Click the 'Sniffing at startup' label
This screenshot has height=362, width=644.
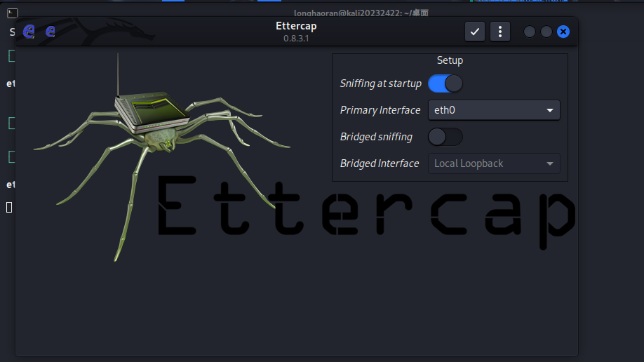coord(381,83)
